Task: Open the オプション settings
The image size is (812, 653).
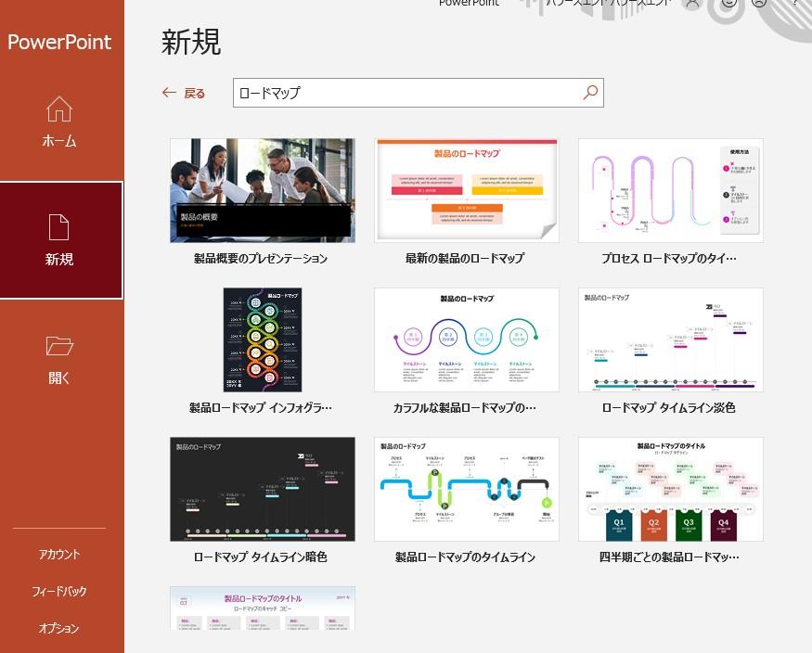Action: pos(59,628)
